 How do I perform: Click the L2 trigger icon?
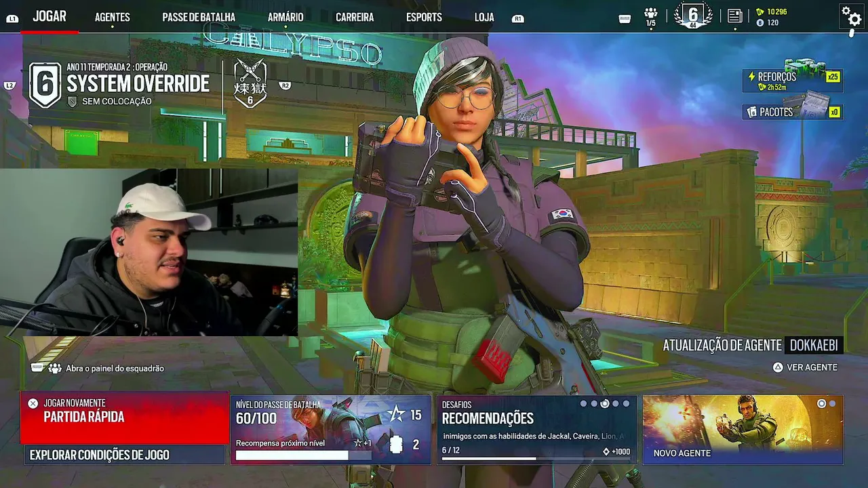point(9,85)
